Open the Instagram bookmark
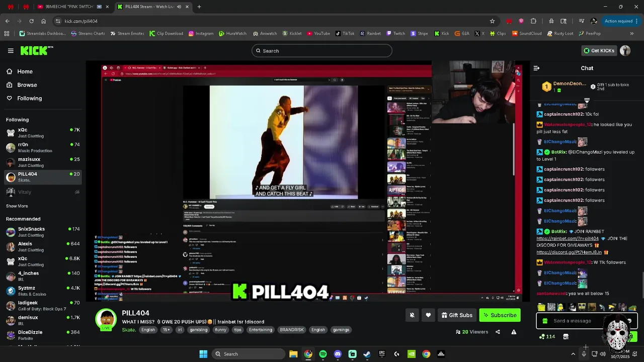The image size is (644, 362). (x=201, y=33)
